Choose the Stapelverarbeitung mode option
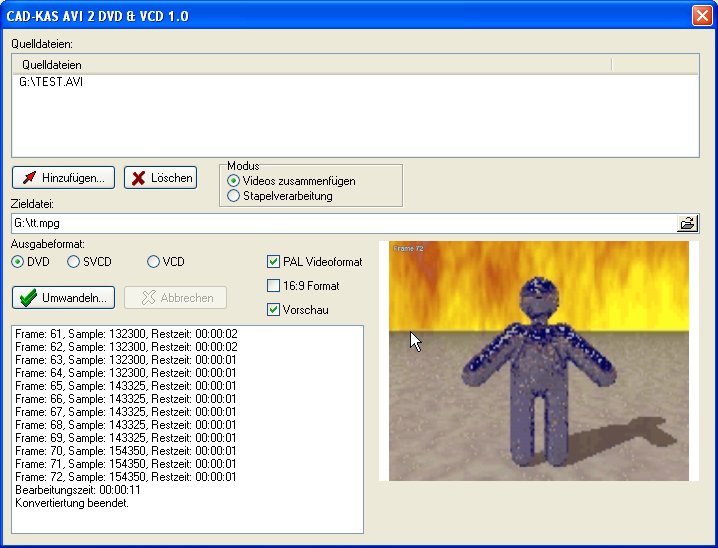718x548 pixels. pos(234,196)
